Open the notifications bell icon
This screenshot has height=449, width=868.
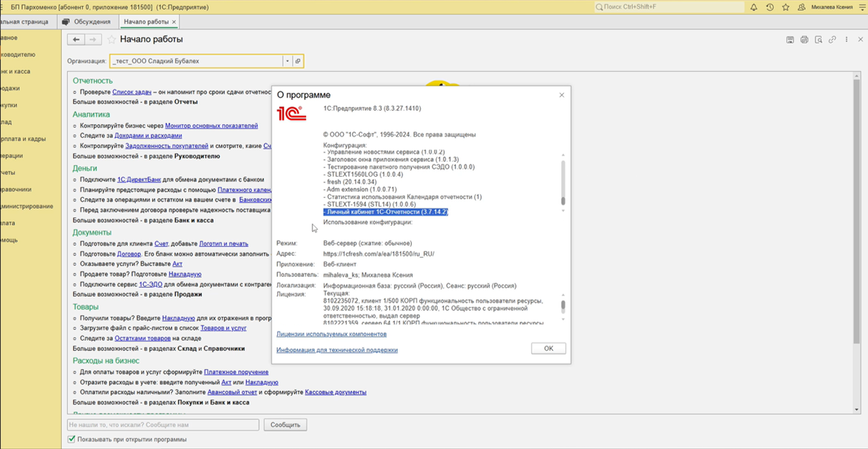(x=754, y=7)
